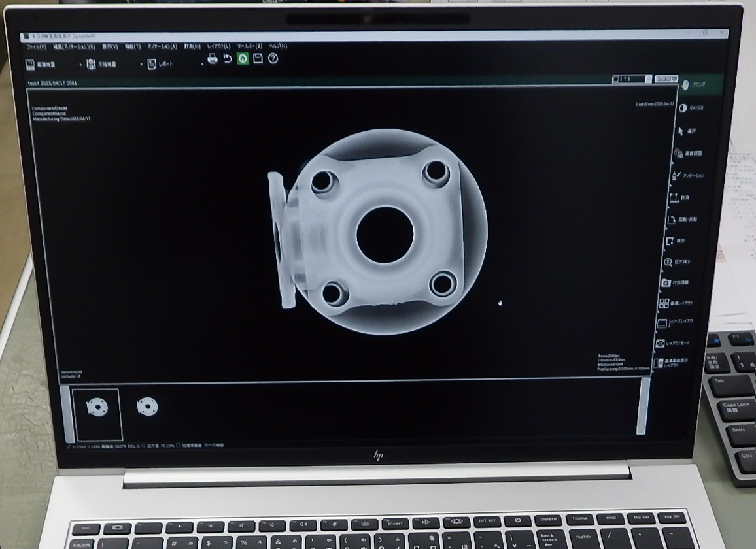This screenshot has height=549, width=756.
Task: Activate the magnifier zoom tool in sidebar
Action: (x=668, y=262)
